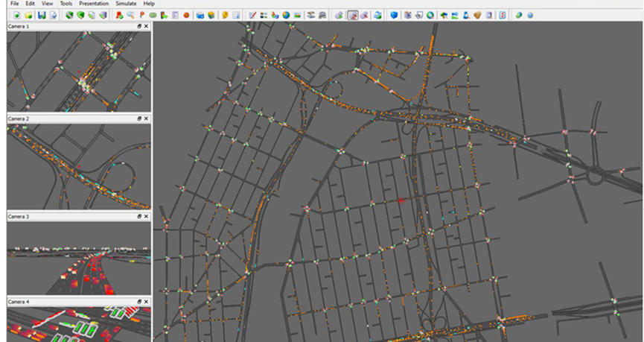Open the Presentation menu
The height and width of the screenshot is (342, 644).
pyautogui.click(x=94, y=3)
